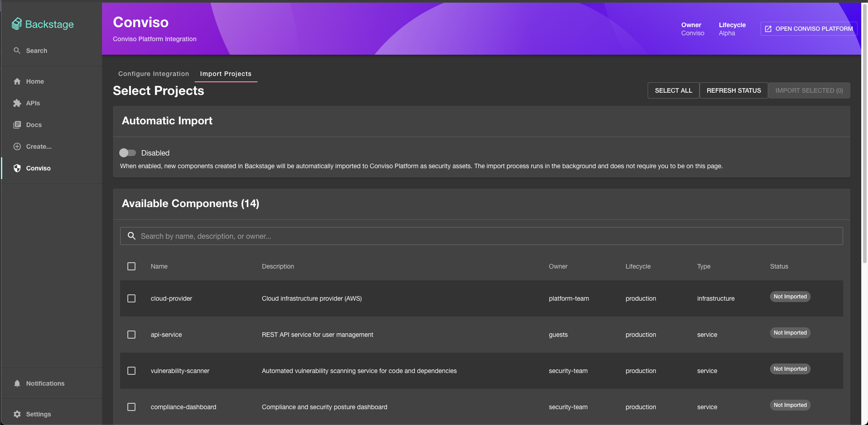Click the Home house icon
The width and height of the screenshot is (868, 425).
click(17, 81)
